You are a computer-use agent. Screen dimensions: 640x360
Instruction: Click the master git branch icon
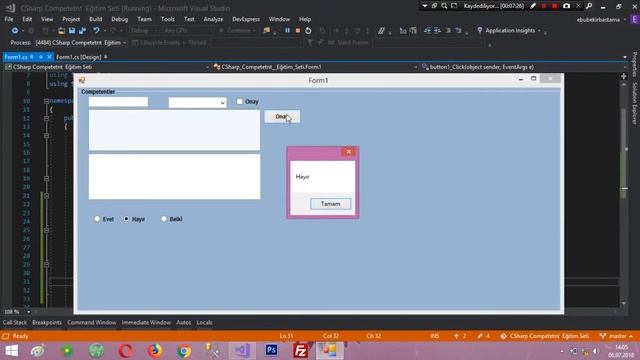(602, 336)
